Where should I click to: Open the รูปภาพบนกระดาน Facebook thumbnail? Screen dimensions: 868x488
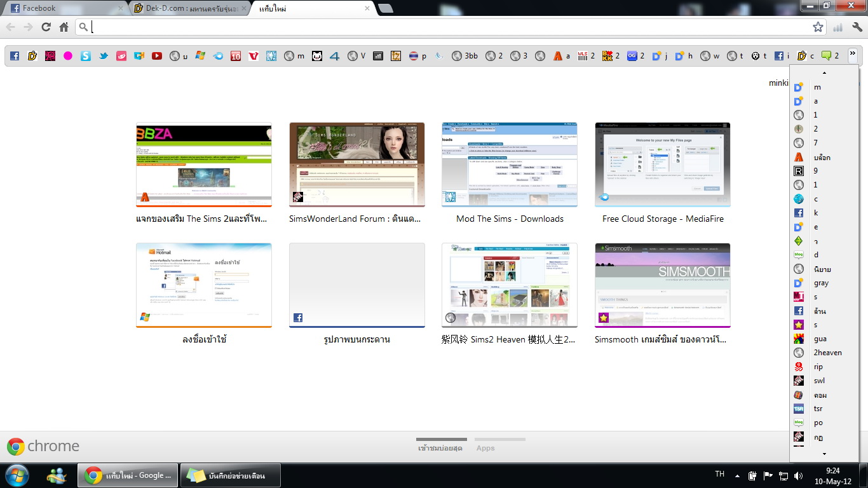[x=357, y=285]
